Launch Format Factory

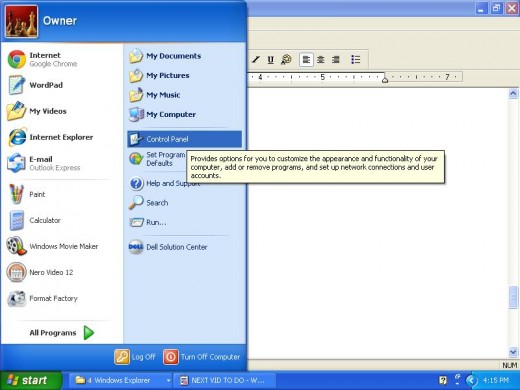pyautogui.click(x=62, y=298)
